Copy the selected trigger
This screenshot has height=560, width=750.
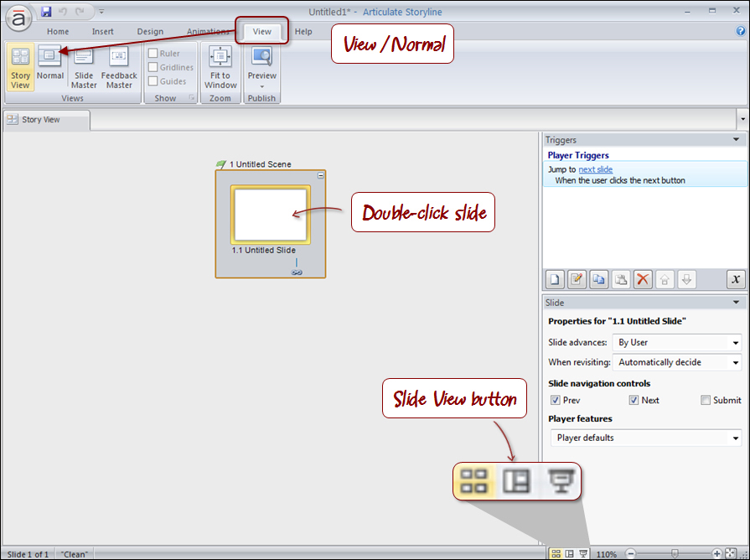click(x=599, y=279)
